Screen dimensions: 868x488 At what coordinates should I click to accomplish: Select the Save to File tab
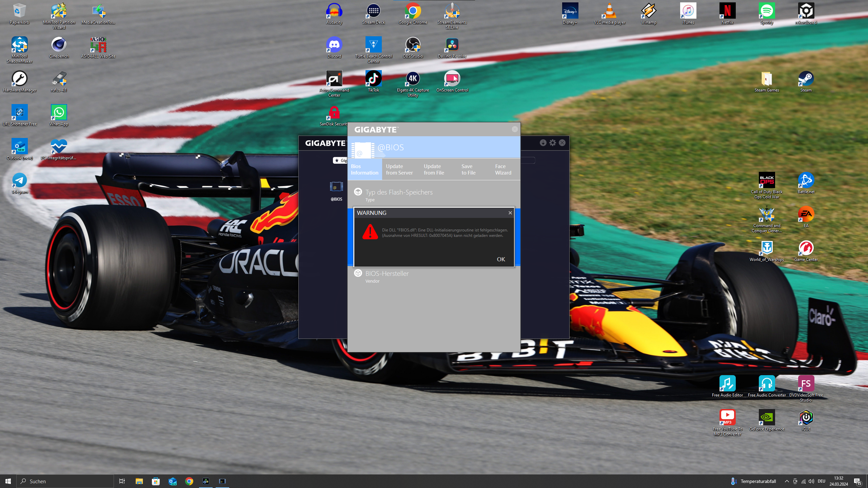click(x=468, y=169)
